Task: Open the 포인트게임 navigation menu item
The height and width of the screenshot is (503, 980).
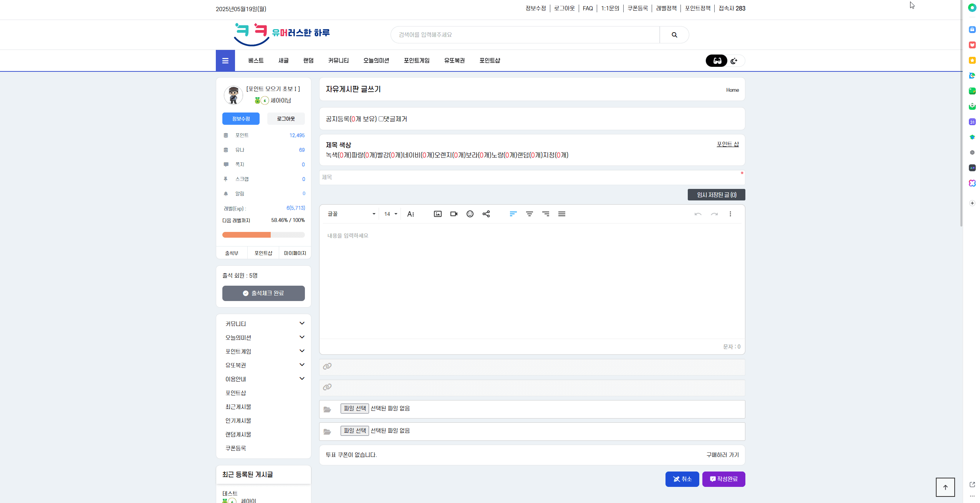Action: (416, 61)
